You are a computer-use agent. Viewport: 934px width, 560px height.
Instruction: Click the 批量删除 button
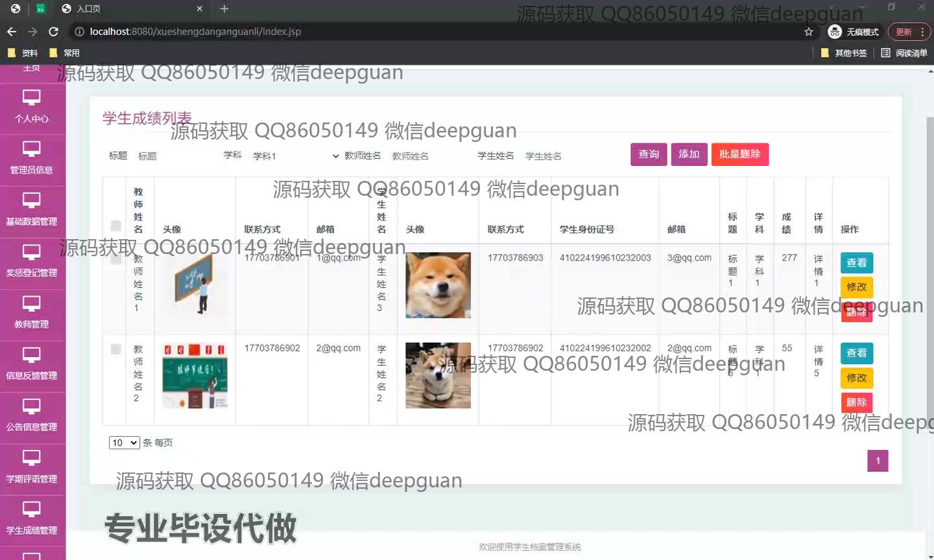point(740,154)
